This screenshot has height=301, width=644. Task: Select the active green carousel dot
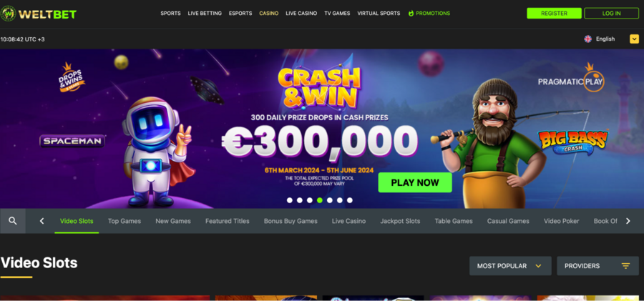320,200
